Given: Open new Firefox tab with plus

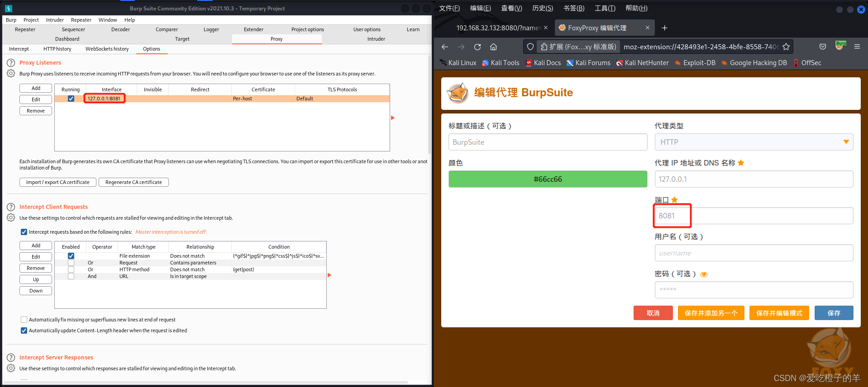Looking at the screenshot, I should [664, 28].
